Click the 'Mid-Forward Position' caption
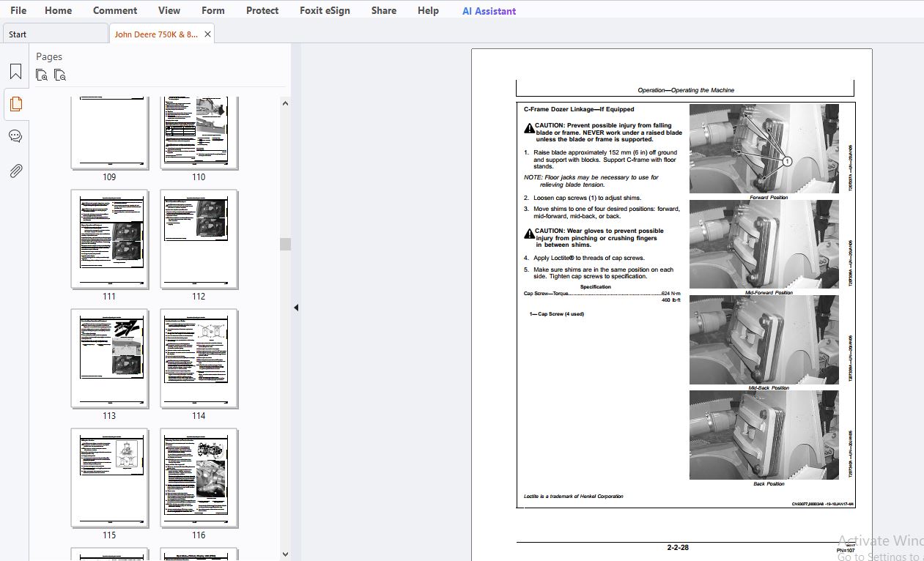 coord(769,293)
